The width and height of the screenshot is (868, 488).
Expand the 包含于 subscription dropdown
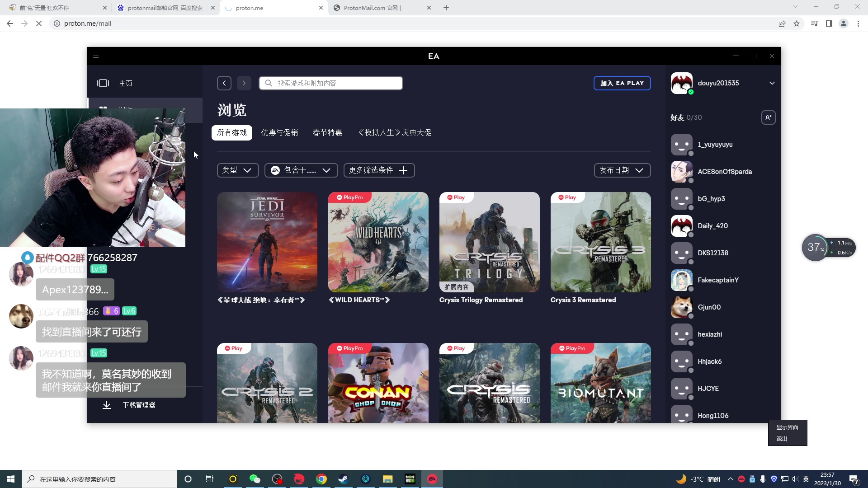coord(301,170)
